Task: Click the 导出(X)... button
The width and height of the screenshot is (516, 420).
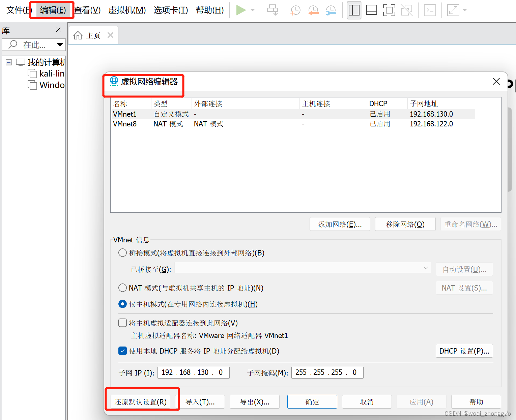Action: tap(255, 402)
